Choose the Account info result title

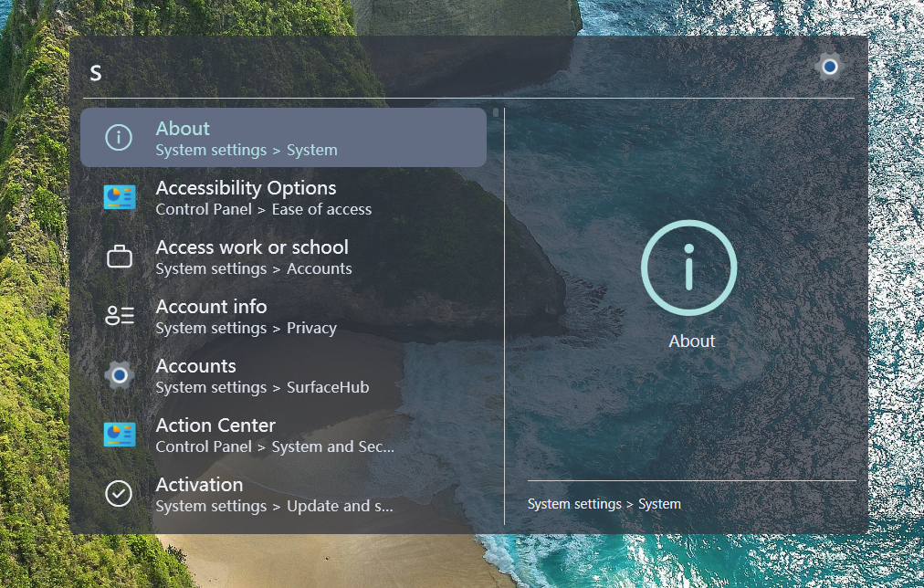pyautogui.click(x=211, y=307)
